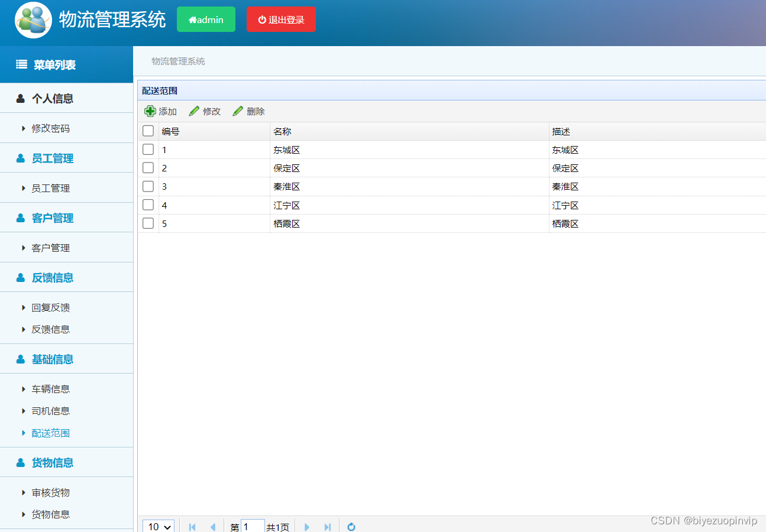The height and width of the screenshot is (532, 766).
Task: Click the green admin button
Action: point(206,20)
